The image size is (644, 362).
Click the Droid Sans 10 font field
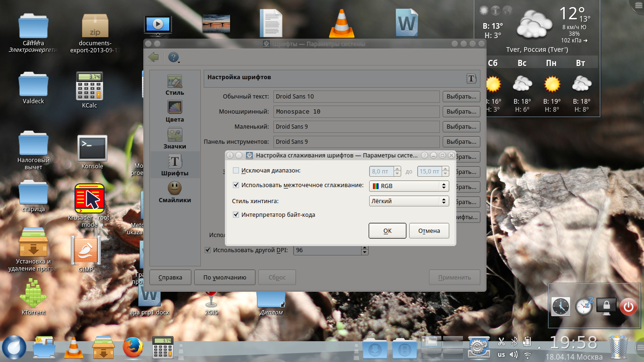click(356, 97)
